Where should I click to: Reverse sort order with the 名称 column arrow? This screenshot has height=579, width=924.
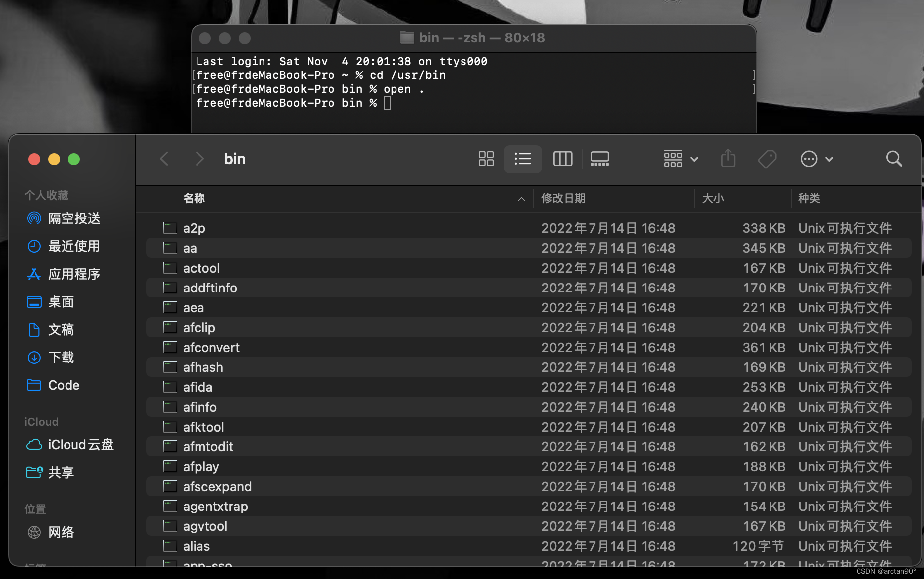pos(521,199)
